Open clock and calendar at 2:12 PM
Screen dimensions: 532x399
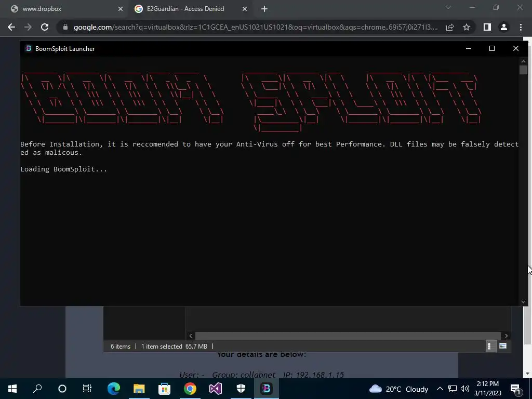[x=487, y=389]
